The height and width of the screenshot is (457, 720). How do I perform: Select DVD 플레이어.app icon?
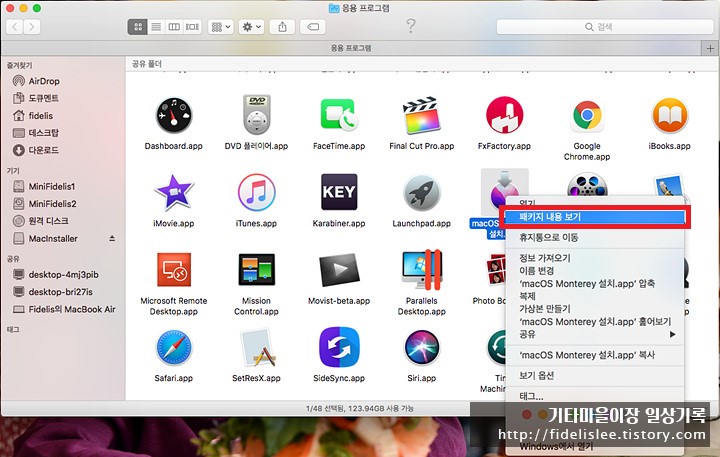[256, 115]
